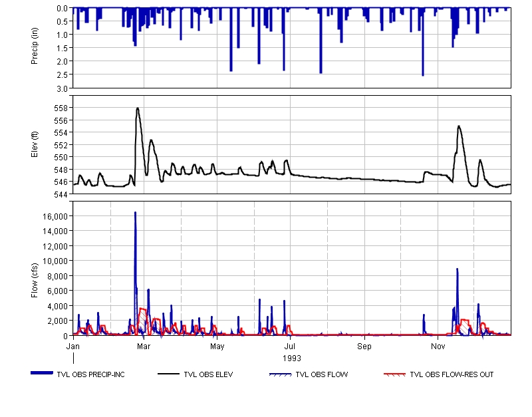Click the '548' elevation tick label
This screenshot has width=532, height=417.
pos(61,170)
